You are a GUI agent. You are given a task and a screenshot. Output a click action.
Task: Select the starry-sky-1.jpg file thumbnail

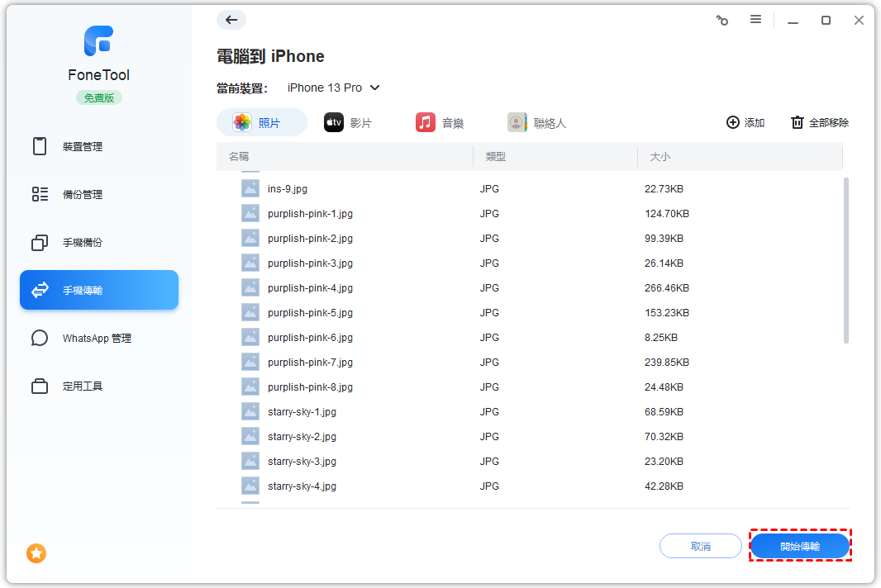(x=250, y=411)
